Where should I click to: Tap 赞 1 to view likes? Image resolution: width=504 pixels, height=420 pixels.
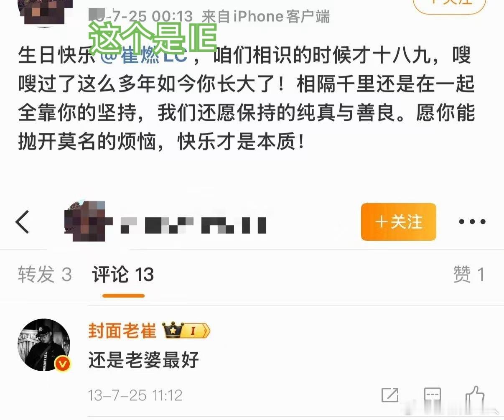(469, 275)
